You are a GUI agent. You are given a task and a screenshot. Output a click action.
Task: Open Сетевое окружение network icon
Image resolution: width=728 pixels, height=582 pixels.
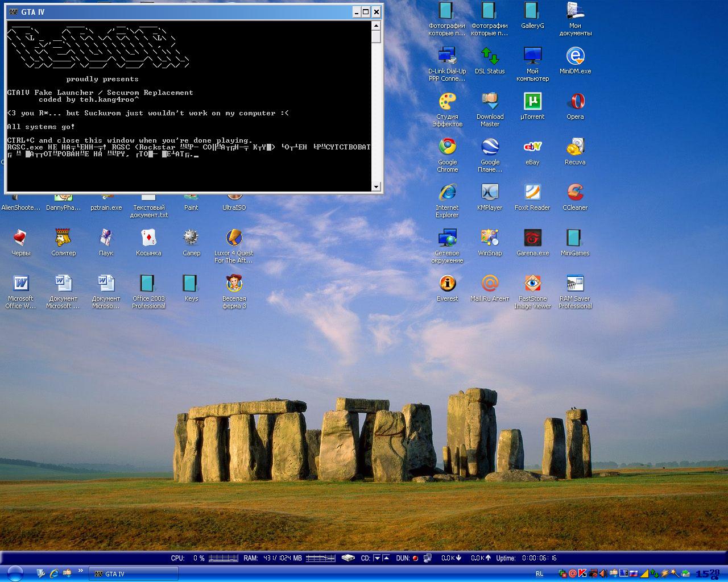coord(447,246)
